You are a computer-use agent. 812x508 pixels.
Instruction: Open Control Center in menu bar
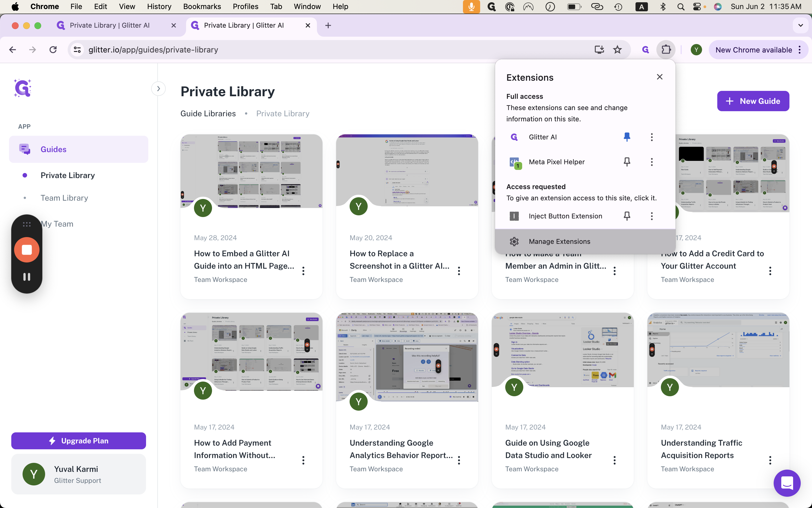[x=697, y=6]
